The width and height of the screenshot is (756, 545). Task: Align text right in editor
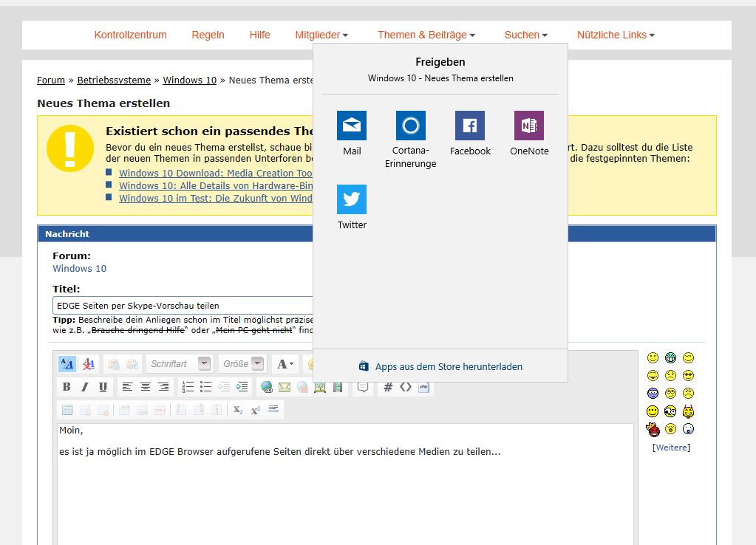point(163,386)
